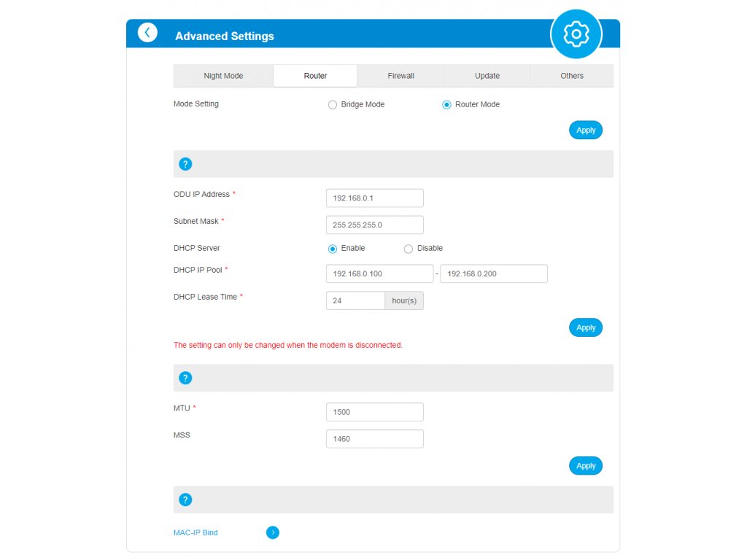Screen dimensions: 747x560
Task: Open the Update tab
Action: [x=487, y=76]
